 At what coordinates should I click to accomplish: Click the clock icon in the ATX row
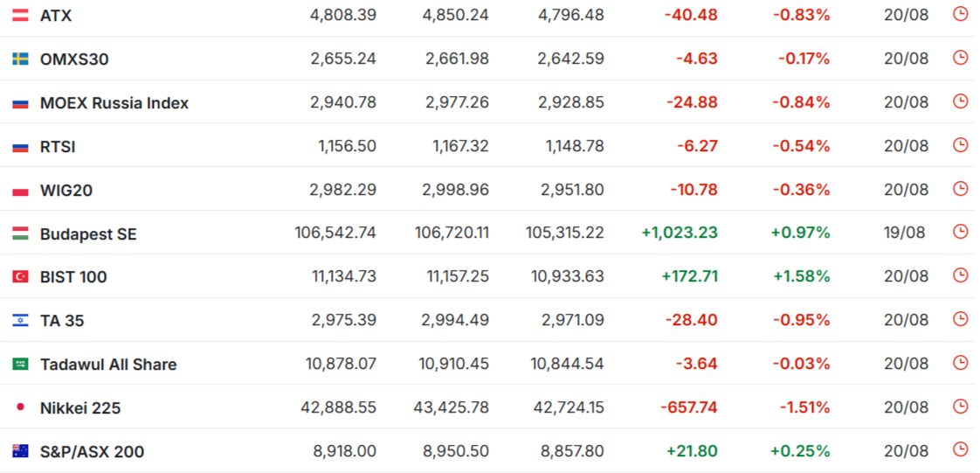960,14
